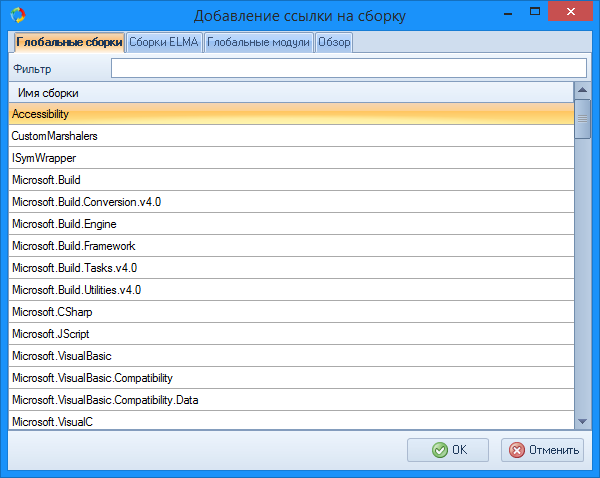Minimize the dialog window
This screenshot has height=478, width=600.
click(508, 13)
